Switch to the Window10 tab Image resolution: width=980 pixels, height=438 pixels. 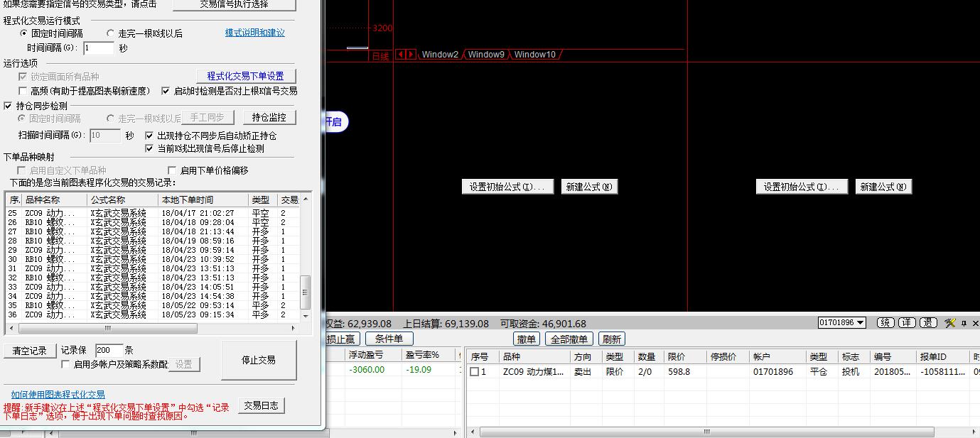534,55
